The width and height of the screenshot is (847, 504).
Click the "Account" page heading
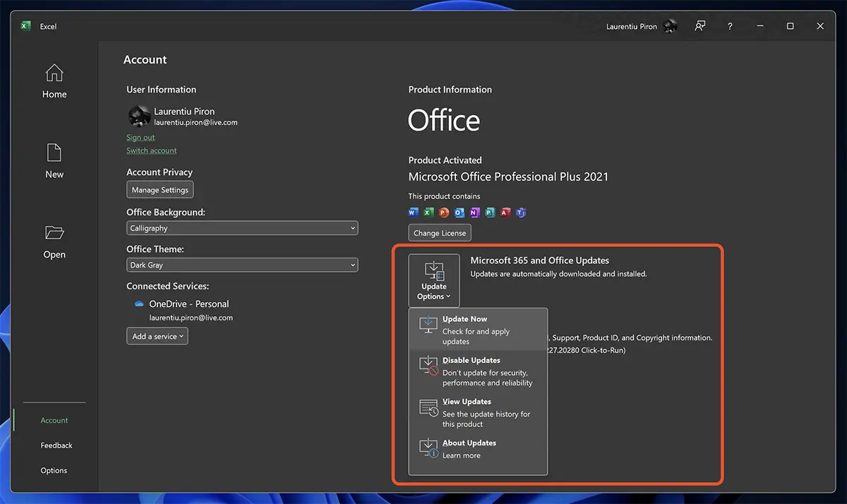[145, 60]
